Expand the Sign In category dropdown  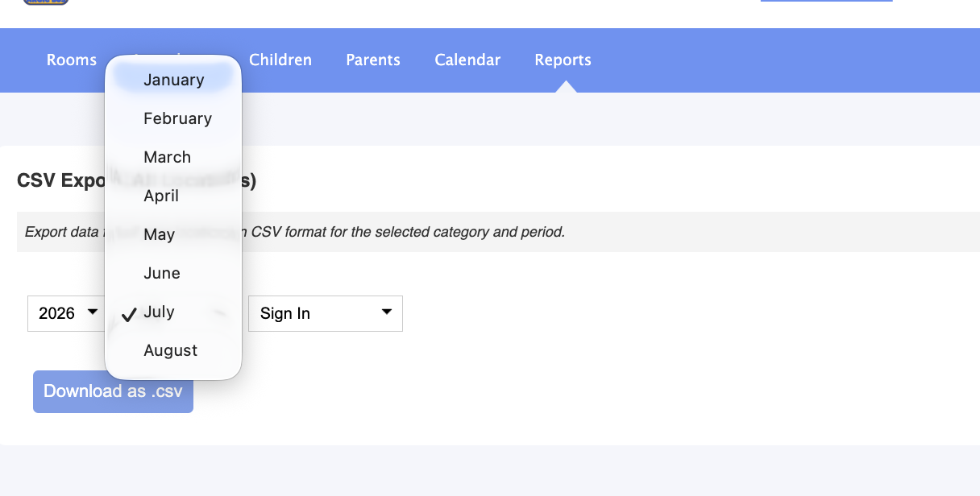coord(326,313)
